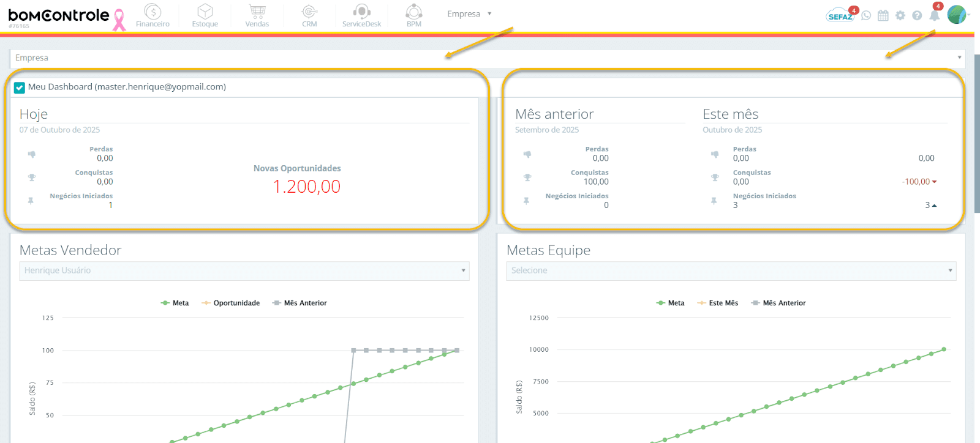Click Metas Vendedor heading

[70, 250]
